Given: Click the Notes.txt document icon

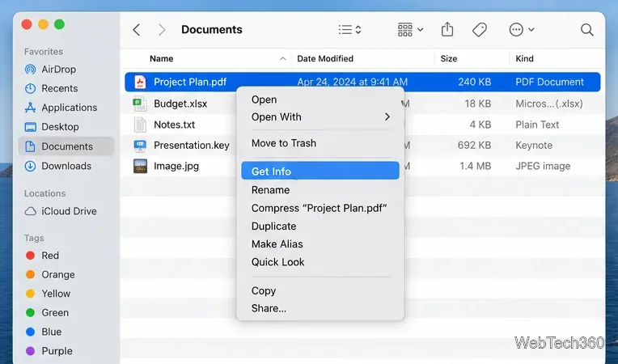Looking at the screenshot, I should (x=140, y=125).
